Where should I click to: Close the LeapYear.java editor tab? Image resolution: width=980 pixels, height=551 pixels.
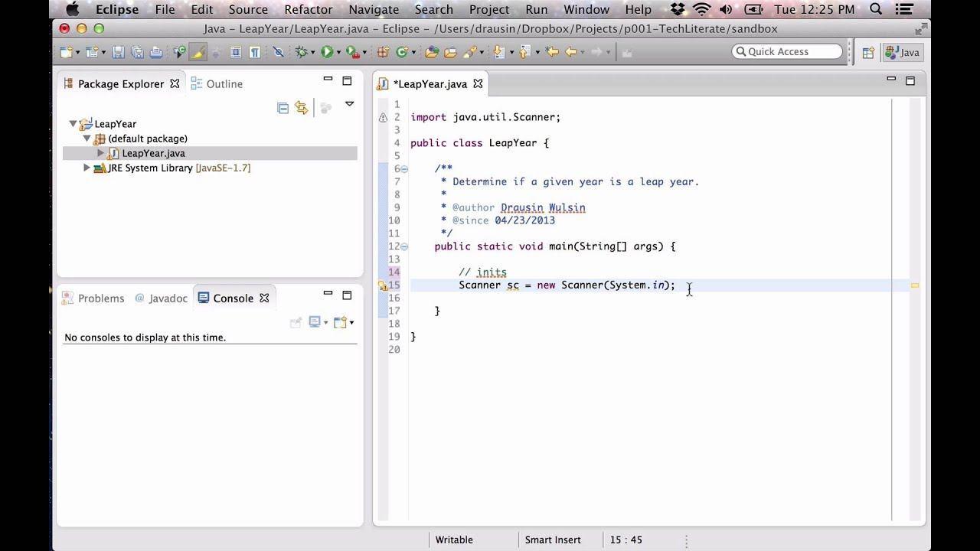point(478,84)
